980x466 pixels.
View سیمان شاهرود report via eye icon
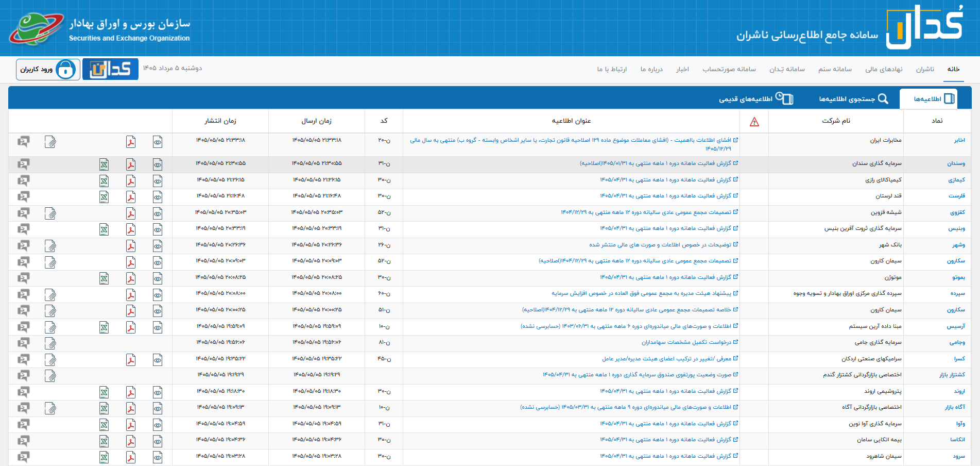click(x=158, y=457)
